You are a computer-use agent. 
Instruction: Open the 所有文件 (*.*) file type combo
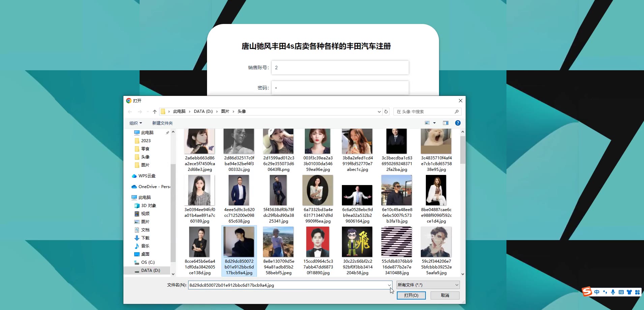pyautogui.click(x=428, y=285)
